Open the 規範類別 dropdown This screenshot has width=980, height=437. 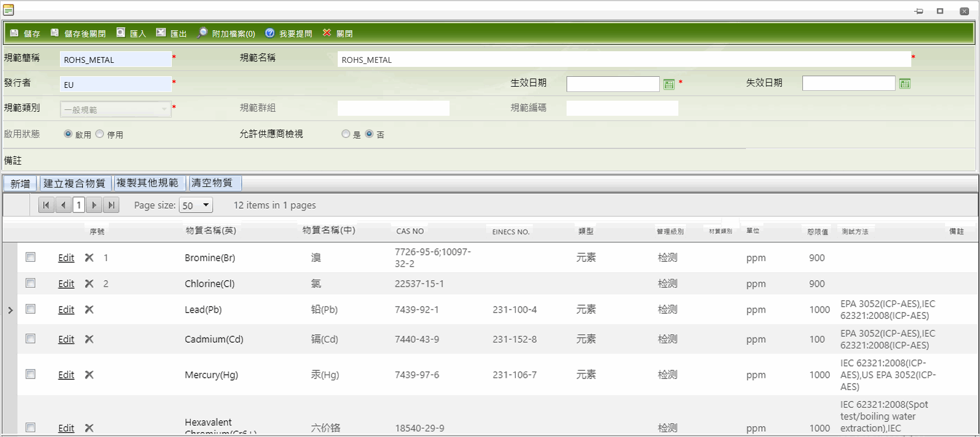[115, 109]
